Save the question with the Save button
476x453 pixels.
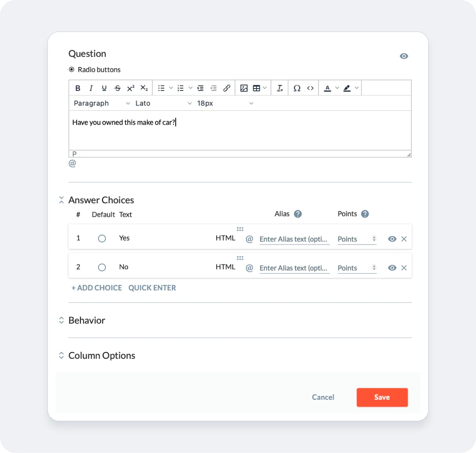click(x=382, y=397)
